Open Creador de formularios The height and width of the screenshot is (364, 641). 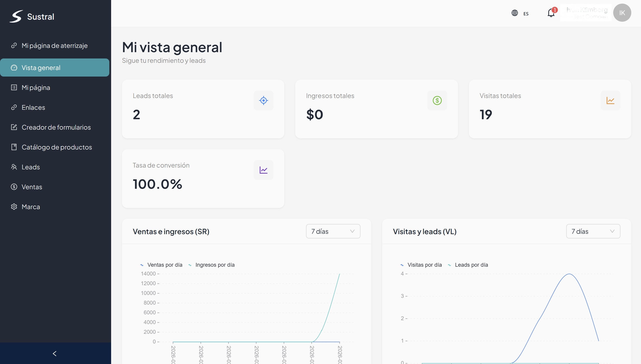coord(54,127)
